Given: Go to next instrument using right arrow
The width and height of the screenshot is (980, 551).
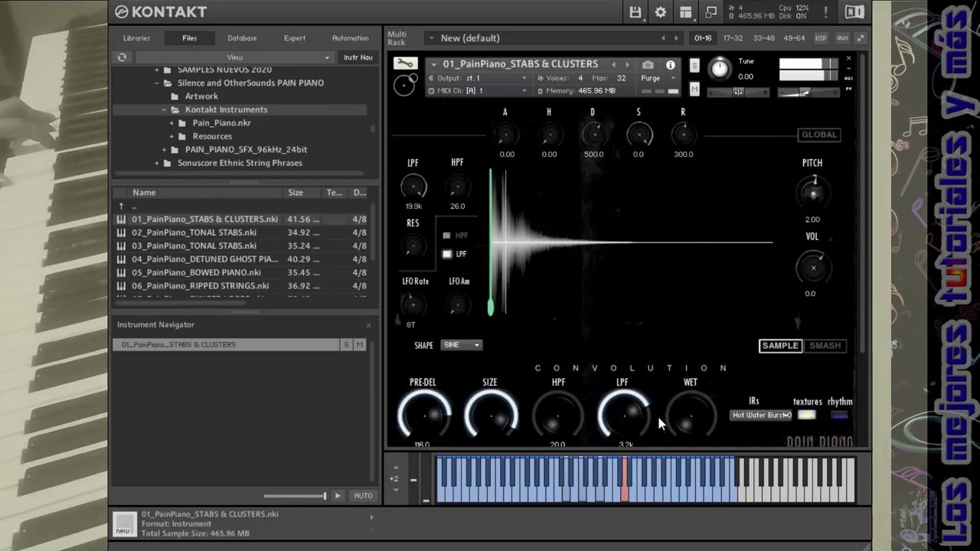Looking at the screenshot, I should tap(627, 65).
